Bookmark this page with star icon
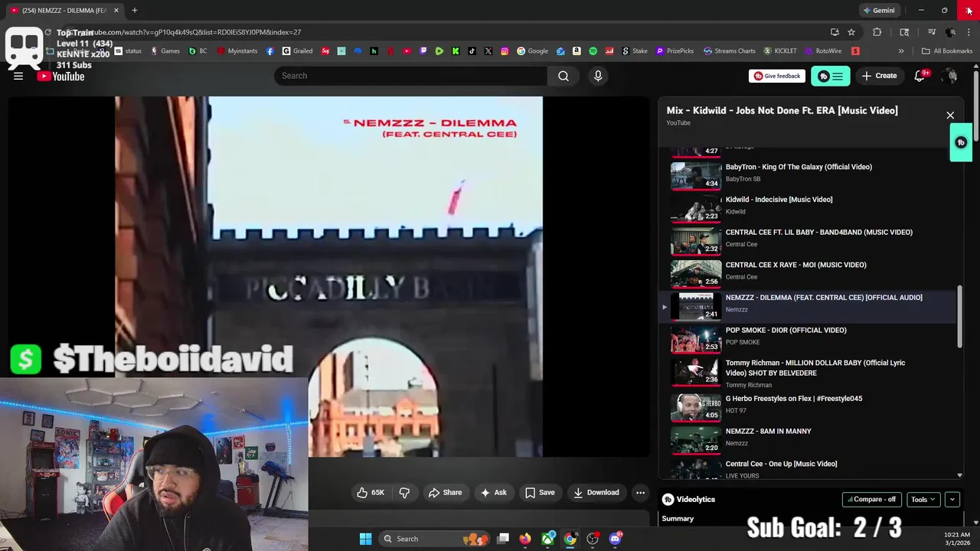 pos(851,32)
